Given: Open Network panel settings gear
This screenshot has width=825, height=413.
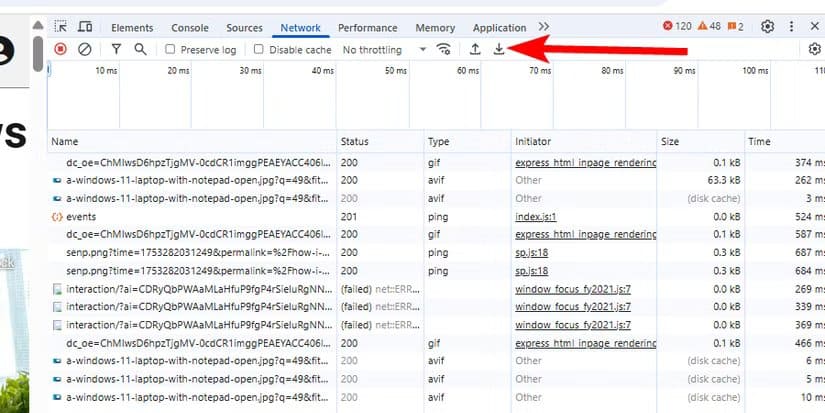Looking at the screenshot, I should (814, 49).
